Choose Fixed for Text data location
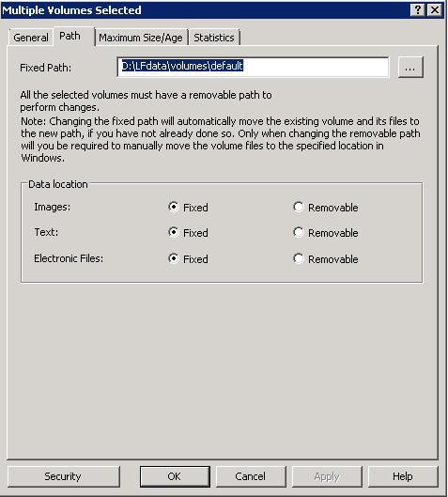Screen dimensions: 448x497 [188, 233]
